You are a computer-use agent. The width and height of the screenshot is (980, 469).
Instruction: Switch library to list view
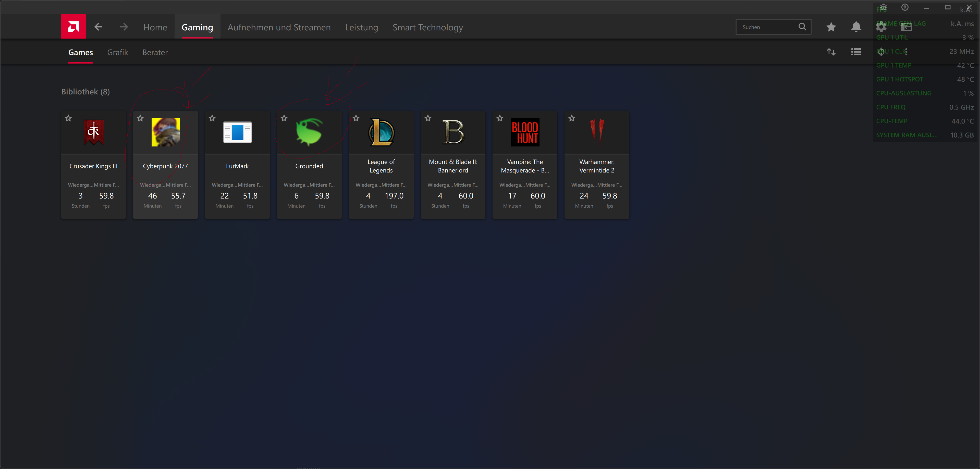[x=856, y=52]
